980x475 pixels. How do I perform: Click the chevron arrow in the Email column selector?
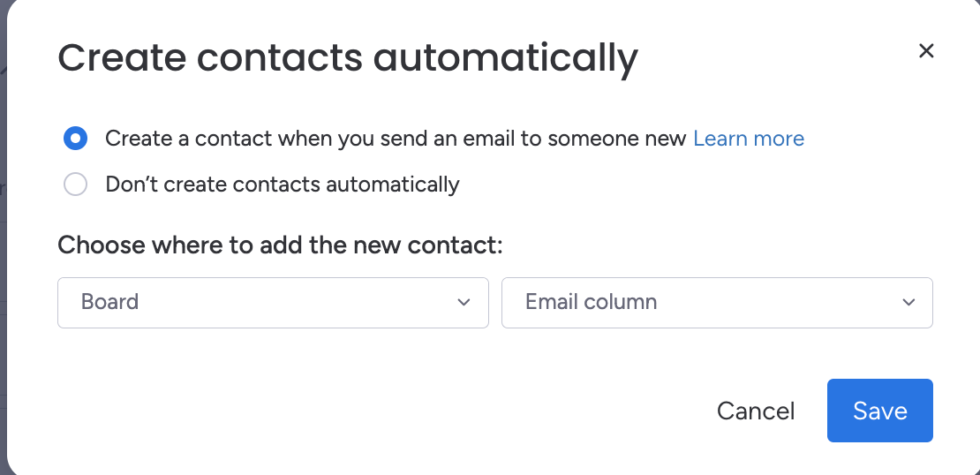pyautogui.click(x=908, y=303)
